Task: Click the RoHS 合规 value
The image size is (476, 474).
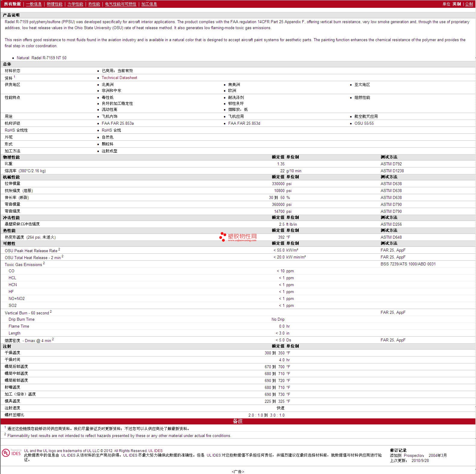Action: tap(111, 130)
